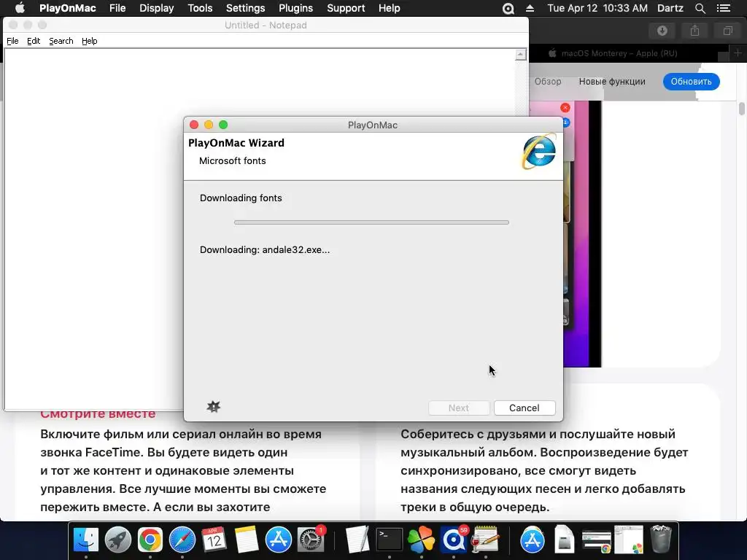Screen dimensions: 747x560
Task: Open the Settings menu
Action: [245, 8]
